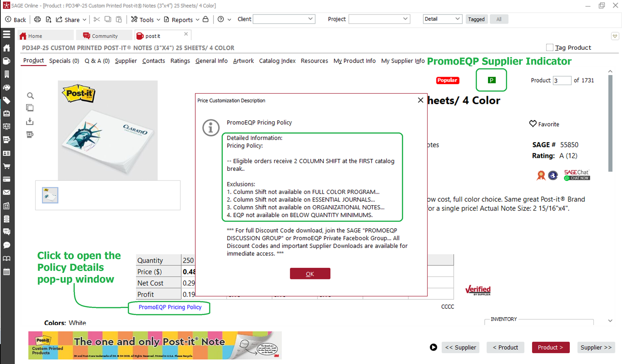
Task: Click the < Product button
Action: point(505,347)
